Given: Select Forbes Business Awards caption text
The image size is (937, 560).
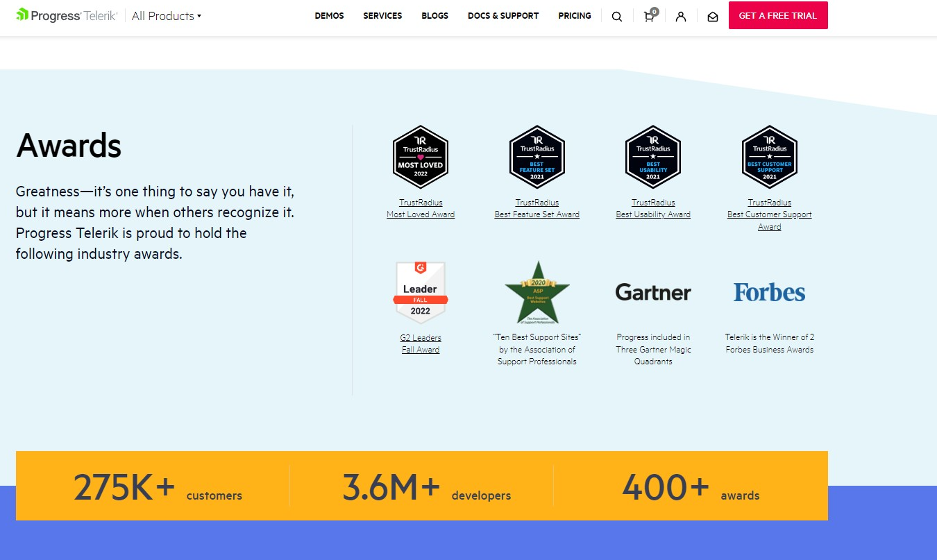Looking at the screenshot, I should coord(770,343).
